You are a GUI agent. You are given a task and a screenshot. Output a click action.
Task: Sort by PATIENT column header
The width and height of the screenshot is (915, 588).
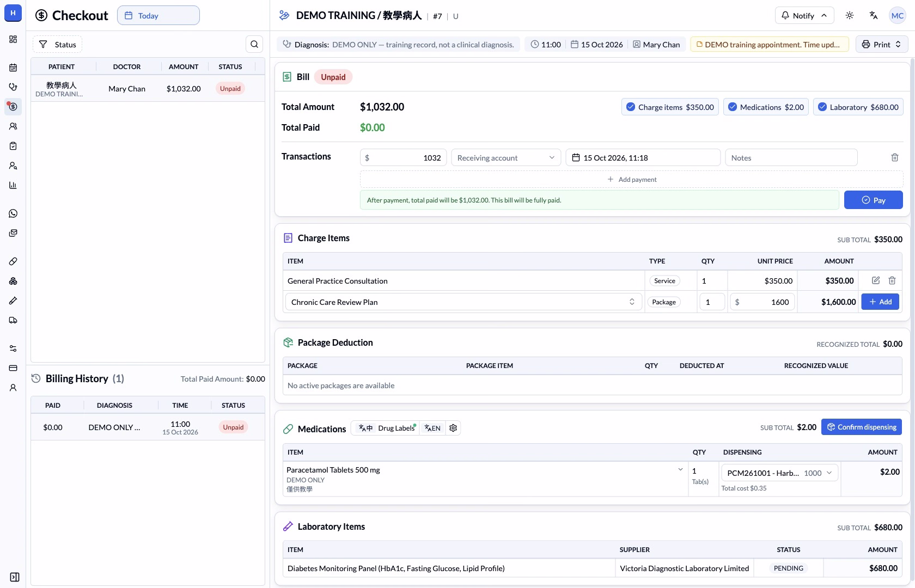(62, 66)
